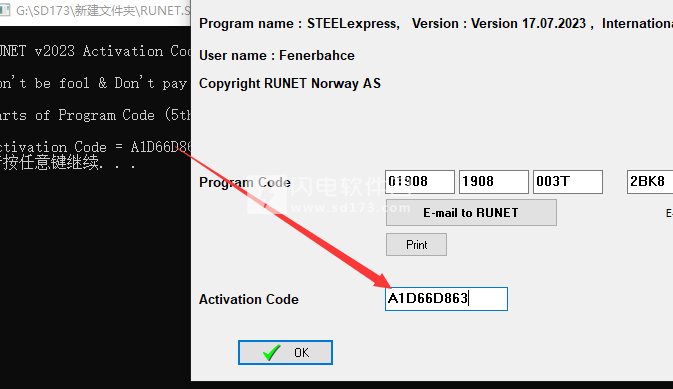Click the Program Code field containing 1908
Screen dimensions: 673x389
click(494, 182)
